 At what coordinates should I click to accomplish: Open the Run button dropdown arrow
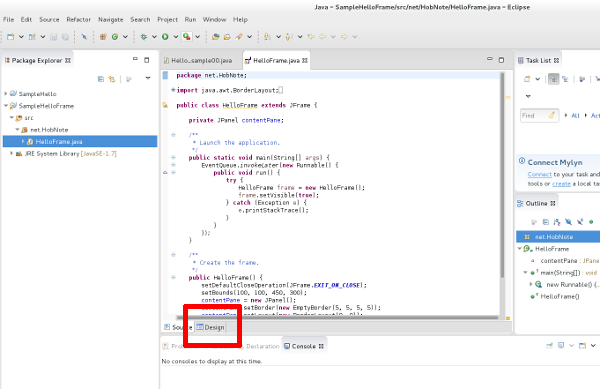(x=176, y=37)
